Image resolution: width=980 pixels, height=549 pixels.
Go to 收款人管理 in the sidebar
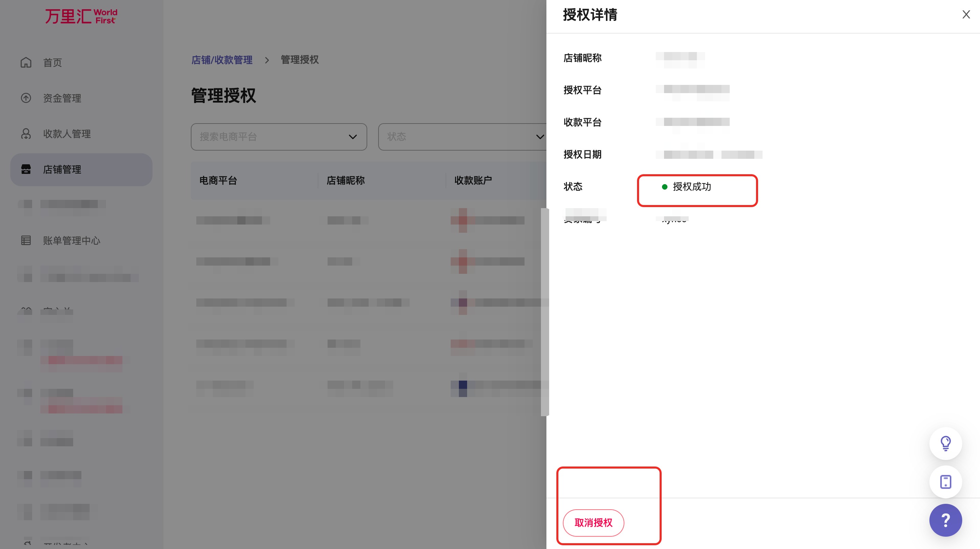pos(67,133)
